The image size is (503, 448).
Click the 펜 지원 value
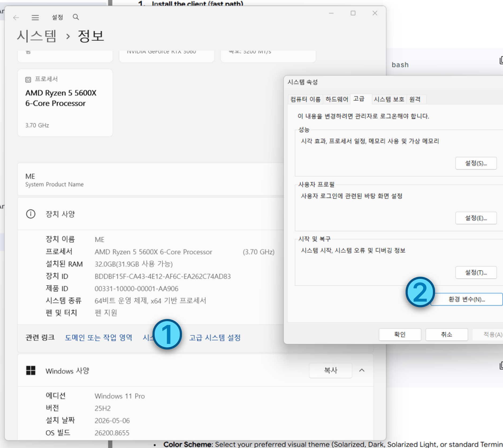pos(106,313)
